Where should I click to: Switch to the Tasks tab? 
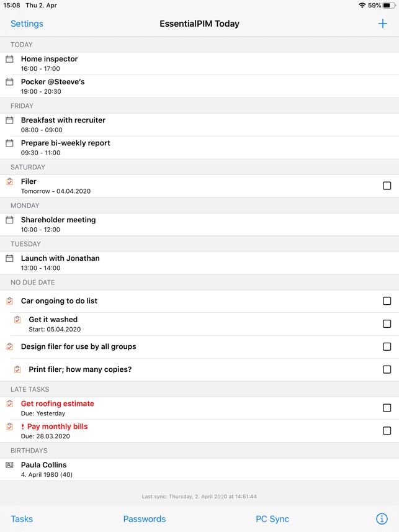click(x=22, y=519)
